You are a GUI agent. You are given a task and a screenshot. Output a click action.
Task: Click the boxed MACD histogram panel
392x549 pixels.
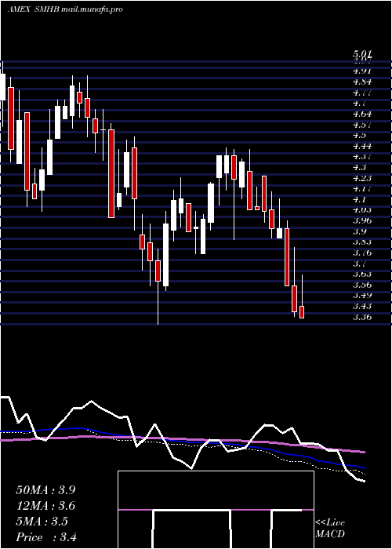216,510
